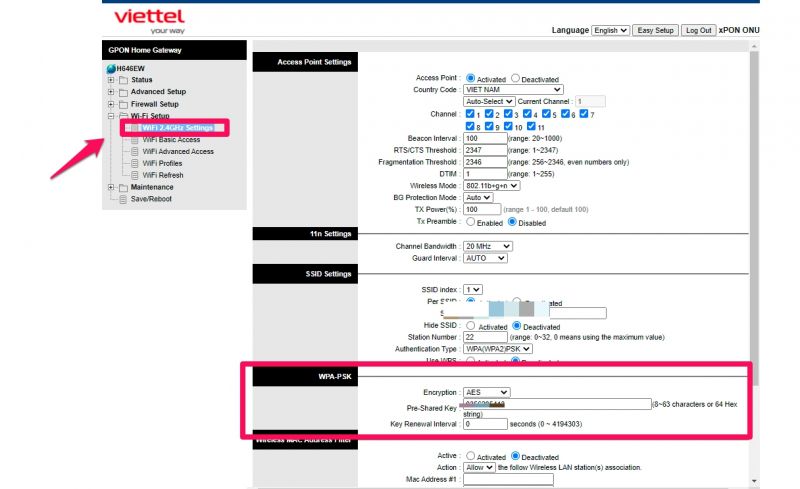800x489 pixels.
Task: Open WiFi Refresh page
Action: click(x=163, y=175)
